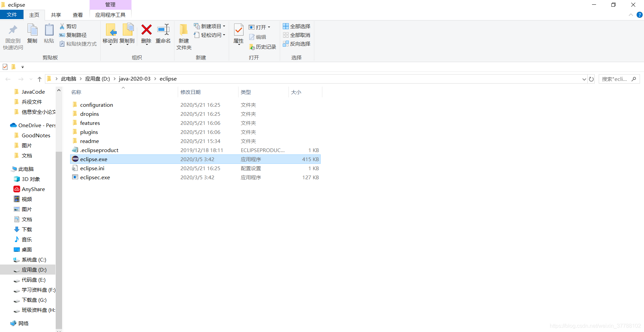Viewport: 644px width, 332px height.
Task: Switch to the 查看 ribbon tab
Action: tap(78, 15)
